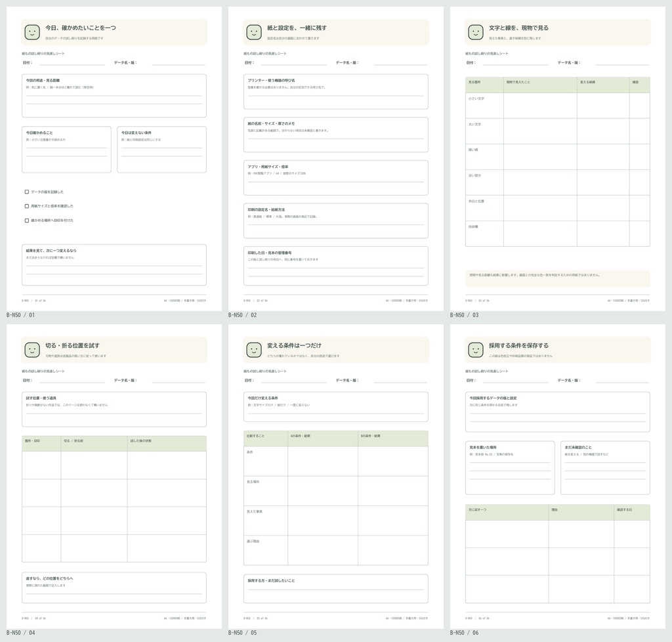
Task: Click the smiley icon beside 採用する条件を保存する
Action: pyautogui.click(x=476, y=350)
